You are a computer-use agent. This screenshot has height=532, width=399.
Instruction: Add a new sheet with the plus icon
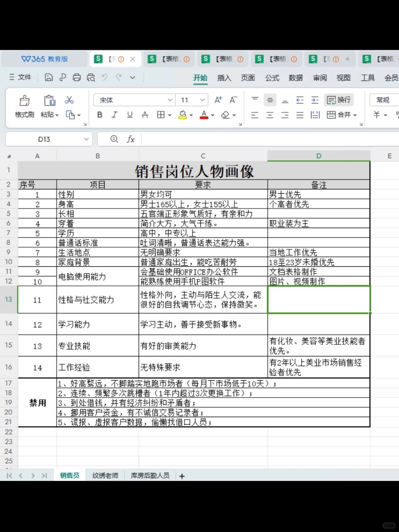click(x=182, y=476)
